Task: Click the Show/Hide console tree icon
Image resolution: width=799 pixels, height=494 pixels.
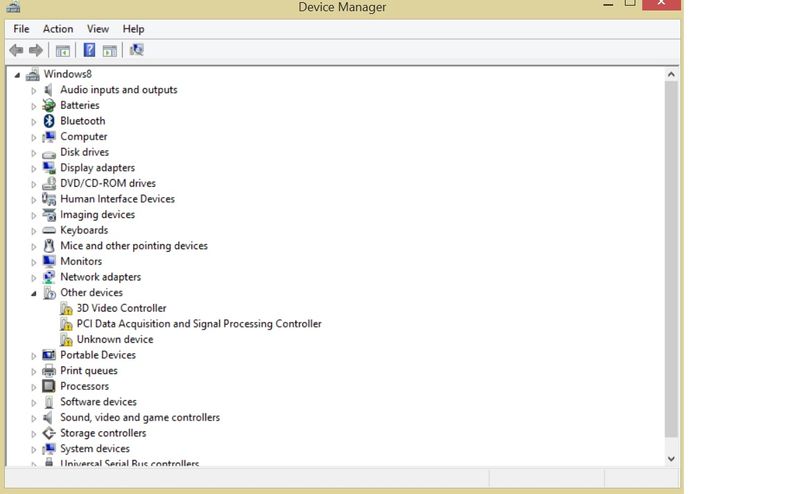Action: (63, 50)
